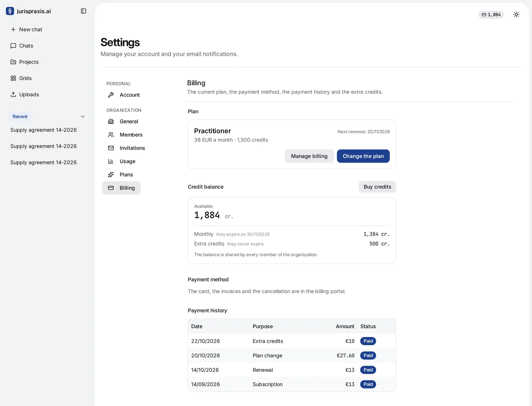The height and width of the screenshot is (406, 532).
Task: Click the Manage billing button
Action: click(x=309, y=156)
